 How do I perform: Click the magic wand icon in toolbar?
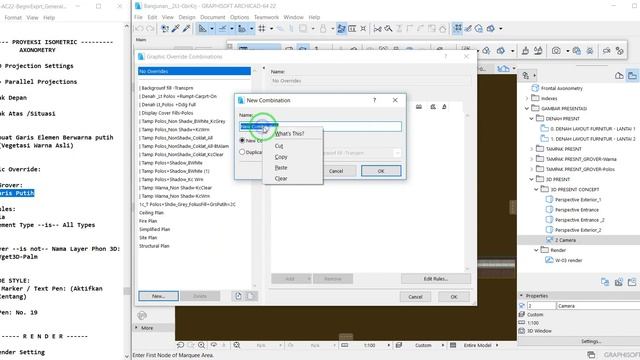388,29
